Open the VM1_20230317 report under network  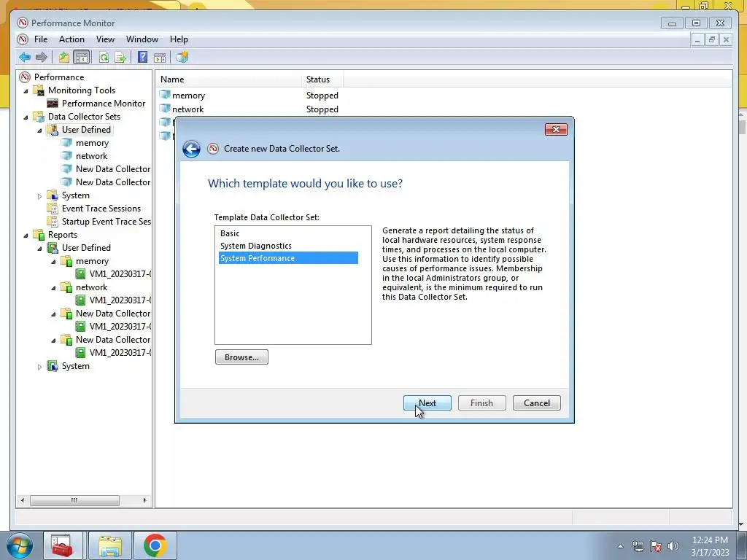[x=120, y=300]
